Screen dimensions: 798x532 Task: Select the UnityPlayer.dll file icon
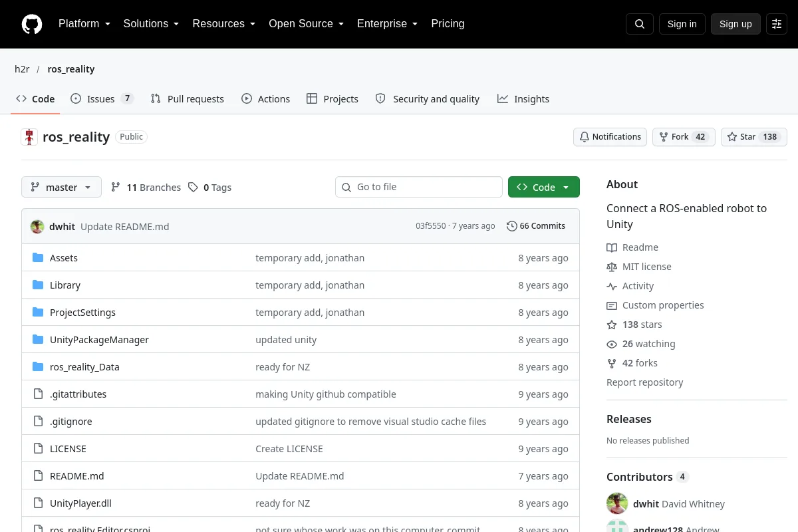[x=38, y=503]
